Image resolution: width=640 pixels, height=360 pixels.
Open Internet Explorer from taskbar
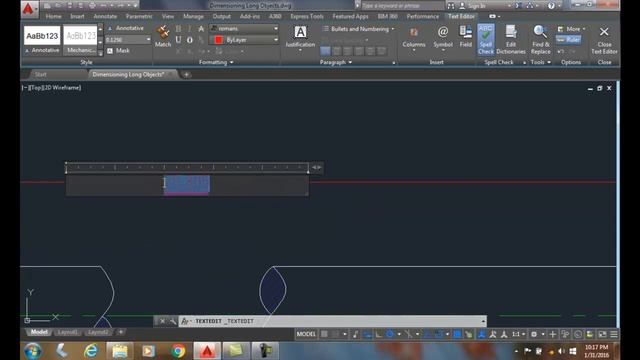point(91,351)
